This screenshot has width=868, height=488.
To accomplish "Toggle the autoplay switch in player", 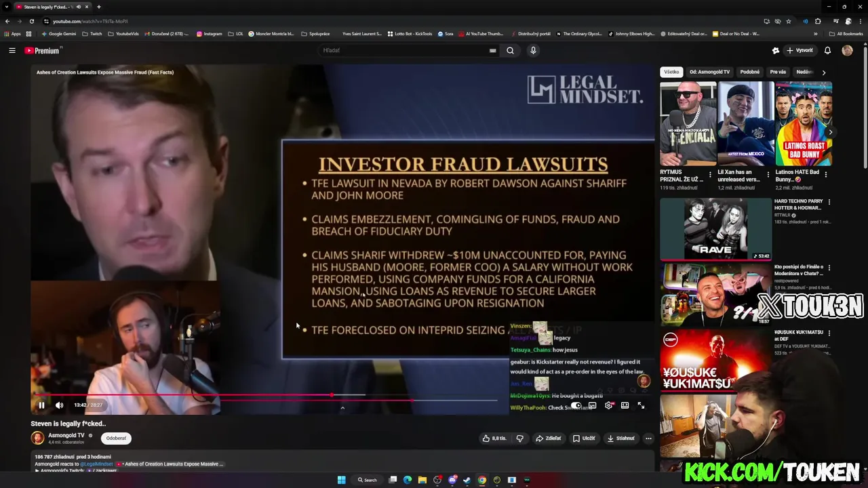I will pos(576,405).
